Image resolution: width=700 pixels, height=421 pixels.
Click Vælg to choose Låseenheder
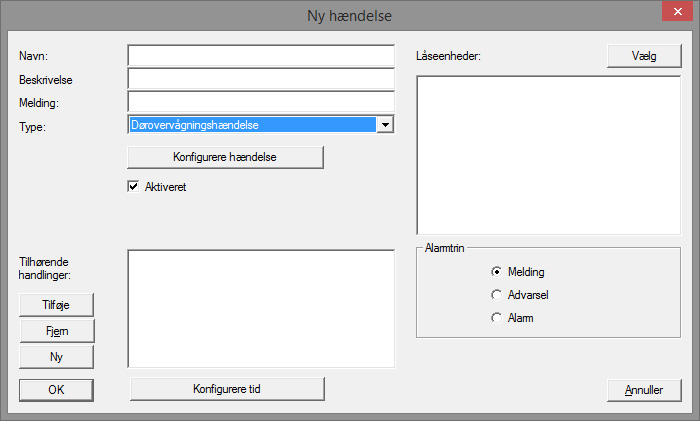pyautogui.click(x=643, y=56)
